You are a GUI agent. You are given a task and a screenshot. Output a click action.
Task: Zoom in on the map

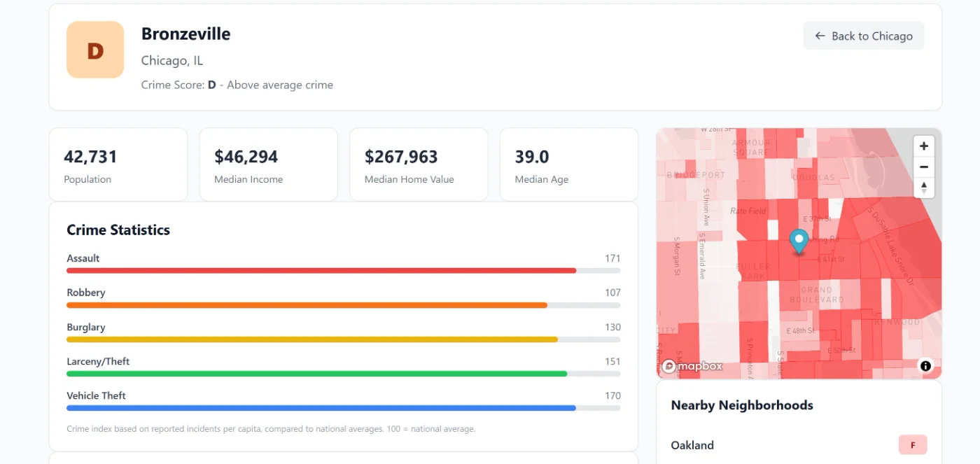[924, 146]
